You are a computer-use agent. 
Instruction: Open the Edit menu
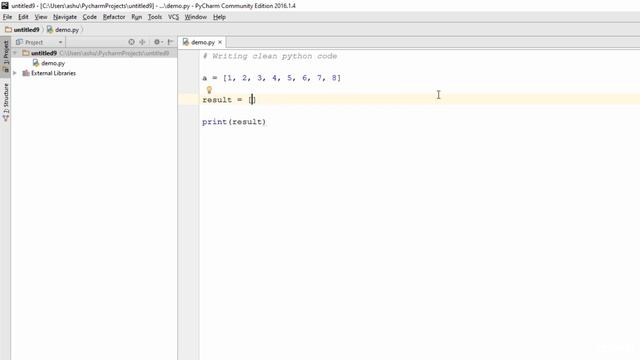23,17
